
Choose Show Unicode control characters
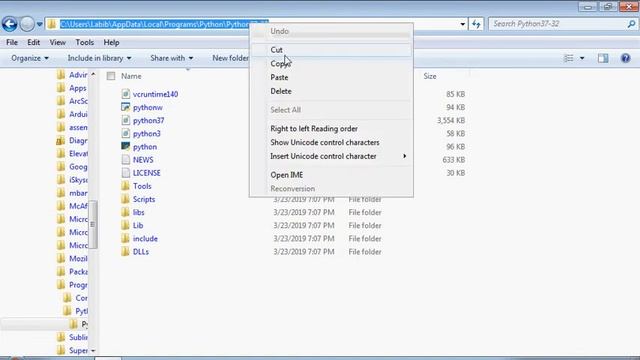[x=331, y=142]
